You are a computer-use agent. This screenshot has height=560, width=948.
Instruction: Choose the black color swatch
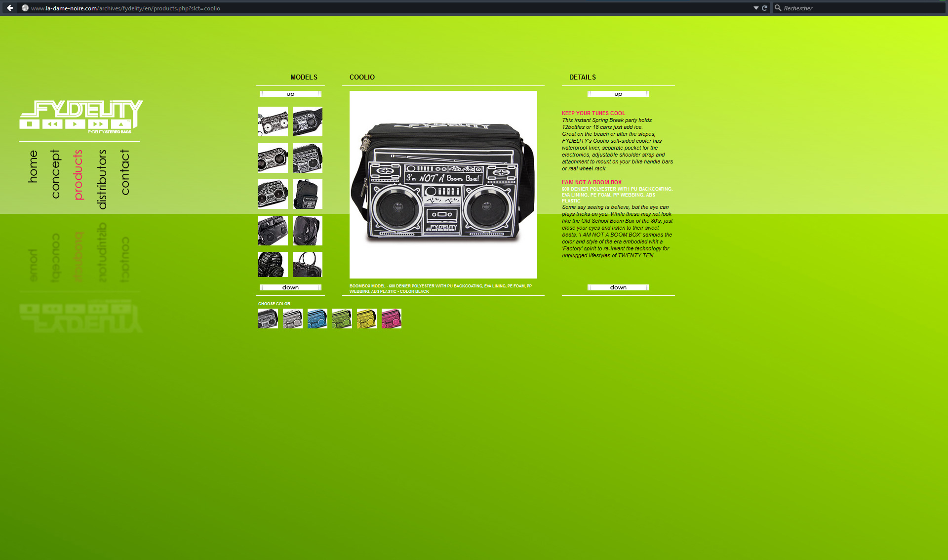[x=268, y=319]
